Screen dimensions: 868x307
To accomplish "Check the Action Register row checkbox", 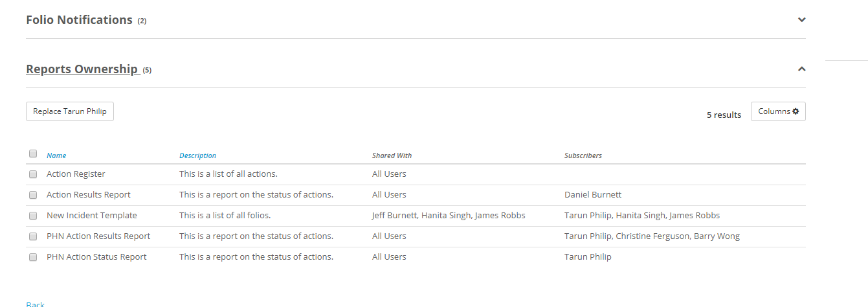I will (x=33, y=174).
